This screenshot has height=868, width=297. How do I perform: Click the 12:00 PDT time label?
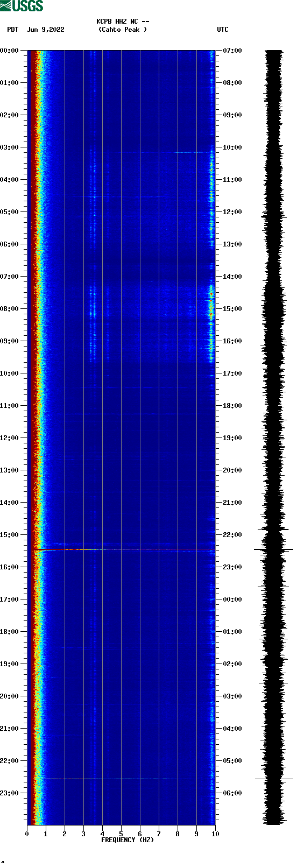coord(9,438)
